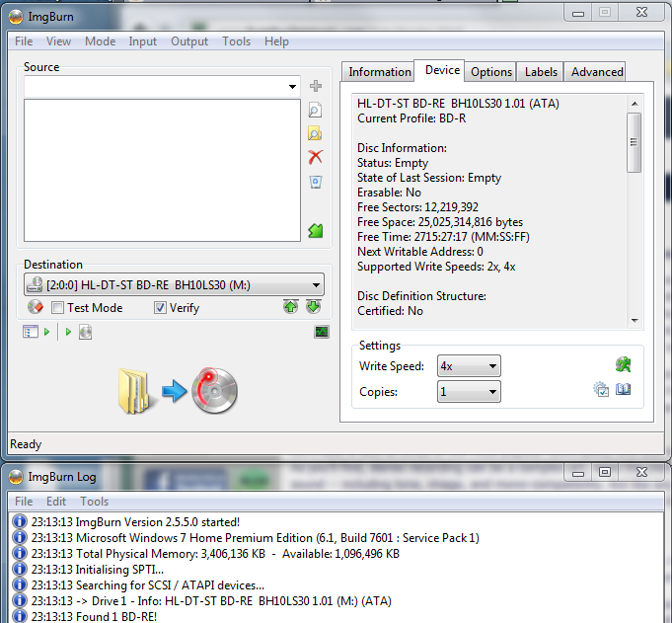Click log entry 'Found 1 BD-RE!'
Image resolution: width=672 pixels, height=623 pixels.
click(x=94, y=616)
